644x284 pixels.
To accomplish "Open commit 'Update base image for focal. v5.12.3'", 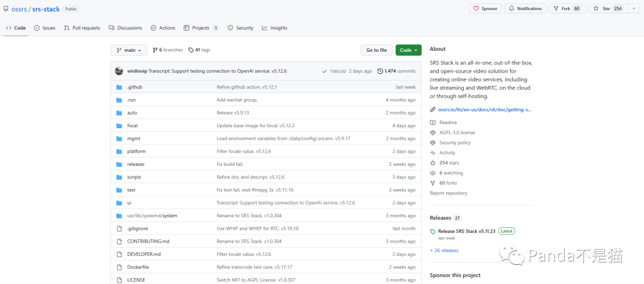I will coord(255,125).
